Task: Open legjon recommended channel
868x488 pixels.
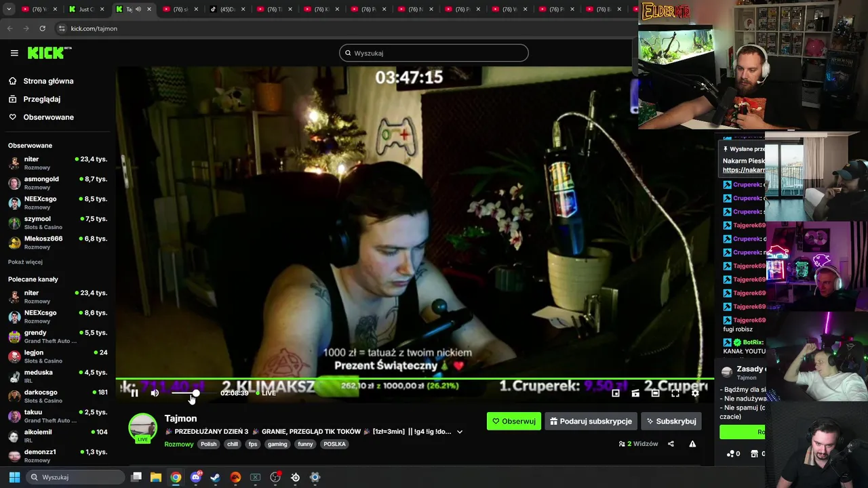Action: point(58,356)
